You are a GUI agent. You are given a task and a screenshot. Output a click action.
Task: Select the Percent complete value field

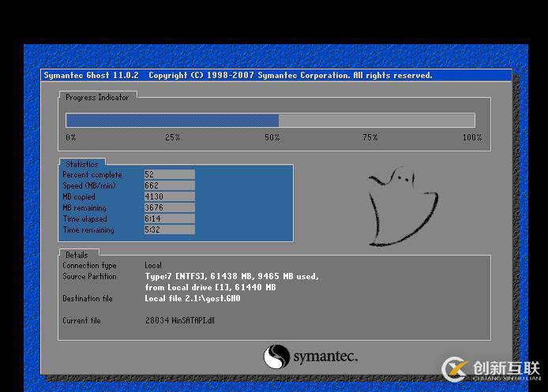pos(169,174)
